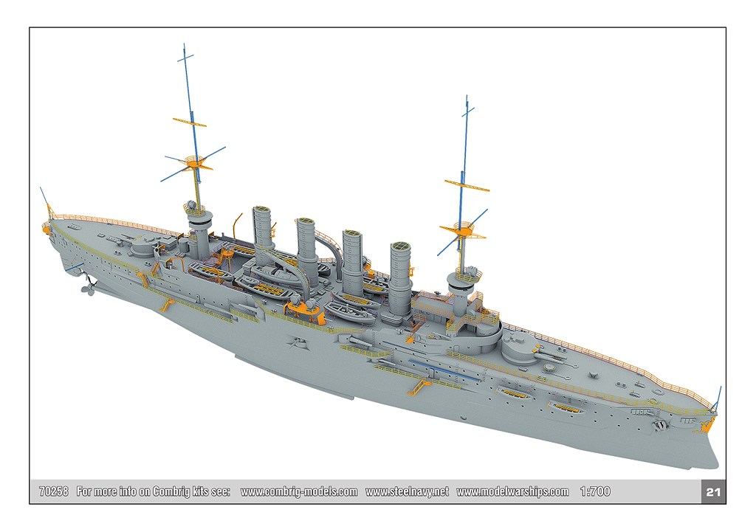Click the blue flagstaff at the stern
The image size is (756, 532).
pyautogui.click(x=44, y=198)
